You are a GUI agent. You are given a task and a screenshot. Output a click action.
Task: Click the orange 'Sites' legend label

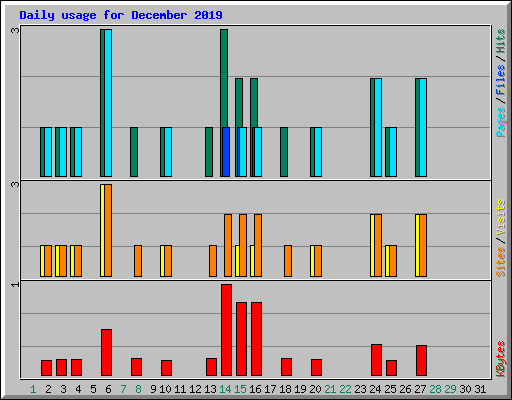point(501,262)
